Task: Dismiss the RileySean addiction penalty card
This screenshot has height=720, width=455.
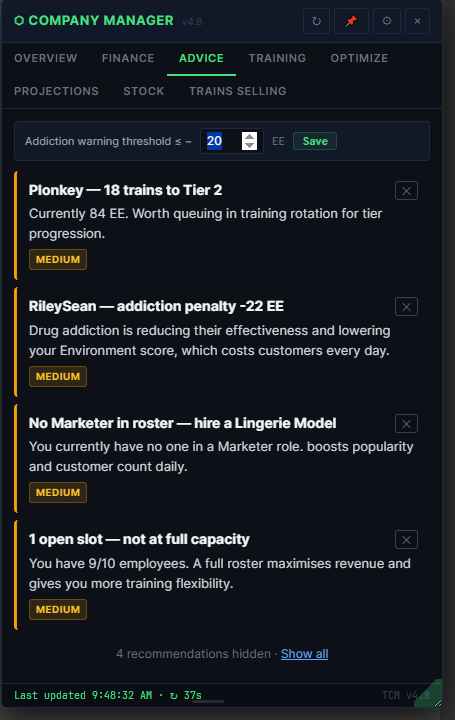Action: click(x=406, y=307)
